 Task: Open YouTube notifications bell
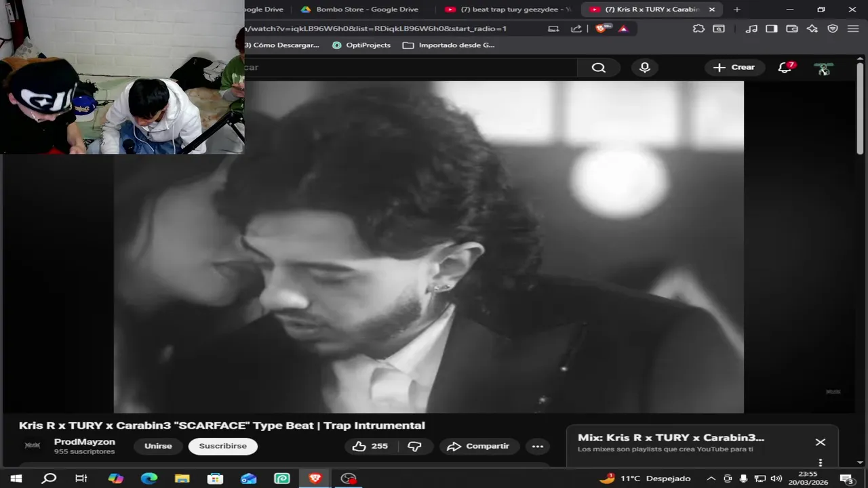pyautogui.click(x=785, y=67)
